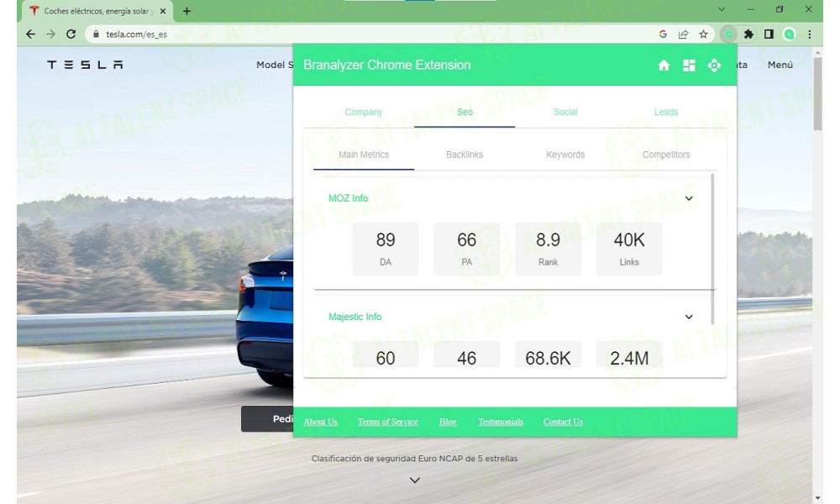Click the Majestic 60 value card

(x=386, y=355)
